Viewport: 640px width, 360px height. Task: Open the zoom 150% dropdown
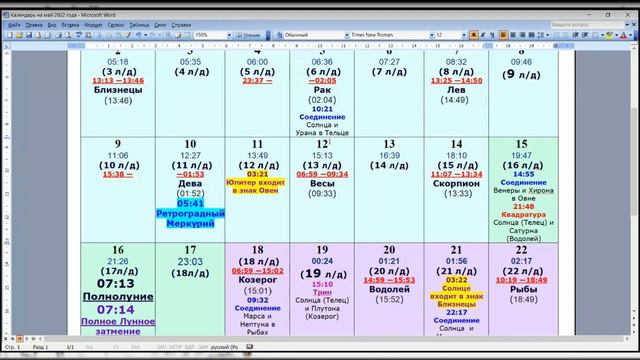(229, 35)
